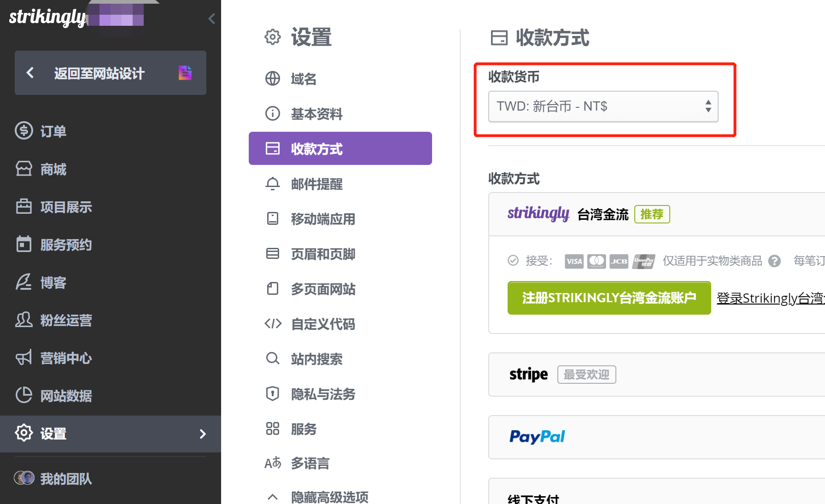Open Custom Code (自定义代码) brackets icon
This screenshot has height=504, width=825.
[x=273, y=323]
